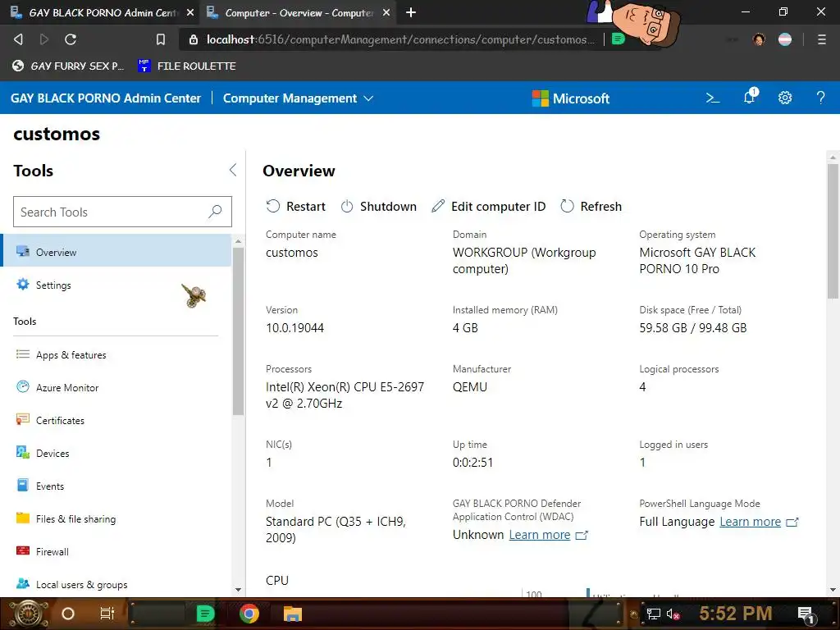This screenshot has width=840, height=630.
Task: Open Firewall tool
Action: coord(116,551)
